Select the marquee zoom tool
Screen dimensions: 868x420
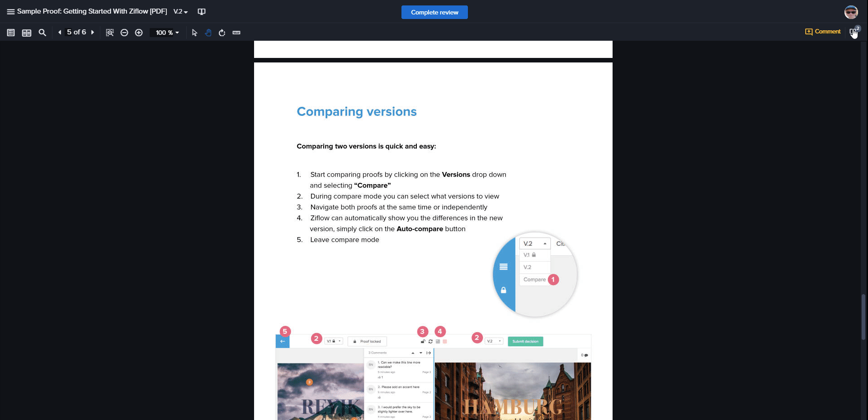click(109, 33)
